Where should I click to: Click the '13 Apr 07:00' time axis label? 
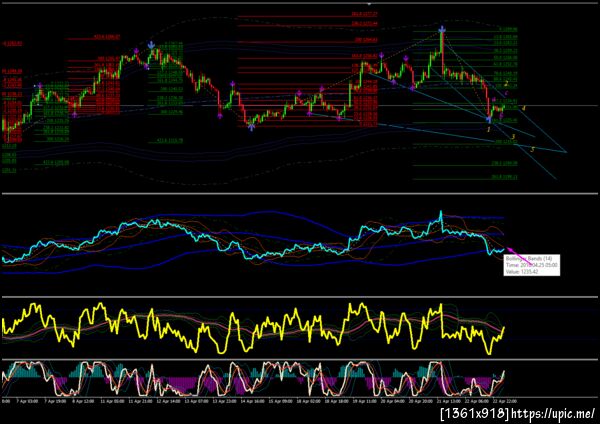pos(197,401)
